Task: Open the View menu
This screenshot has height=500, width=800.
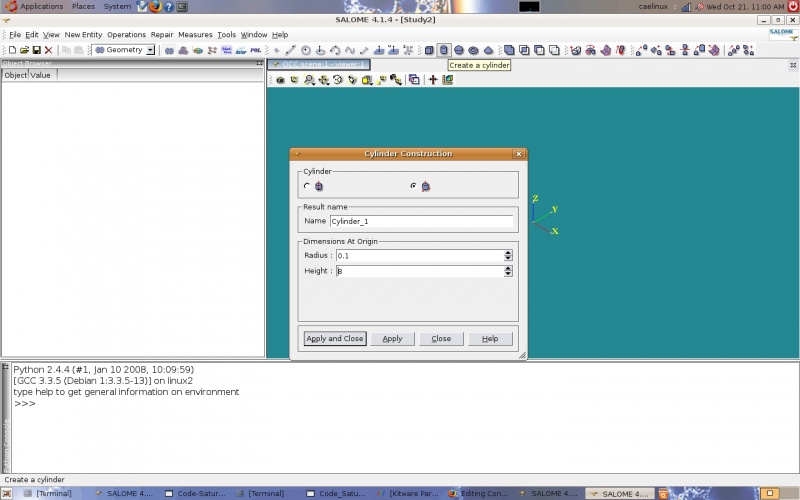Action: (51, 35)
